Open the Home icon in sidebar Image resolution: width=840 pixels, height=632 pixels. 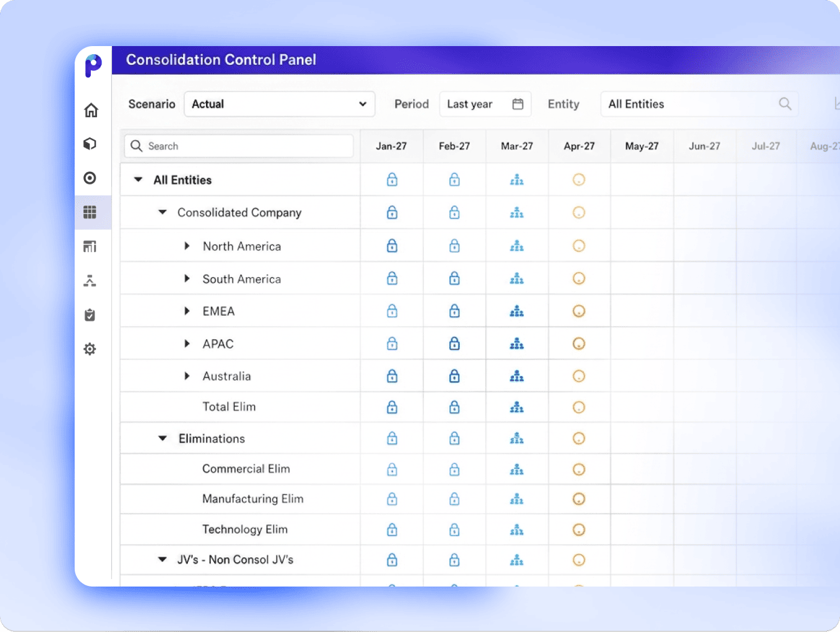[x=91, y=110]
